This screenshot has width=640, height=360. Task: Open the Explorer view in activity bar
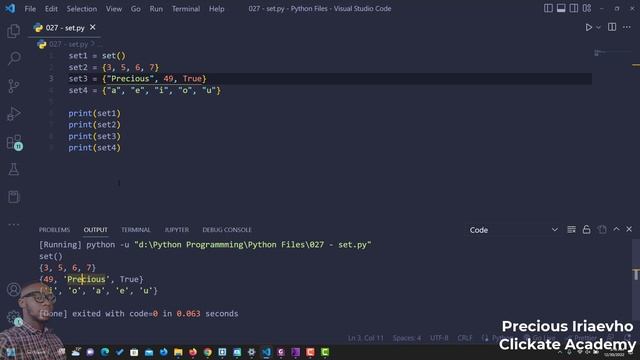click(x=13, y=31)
